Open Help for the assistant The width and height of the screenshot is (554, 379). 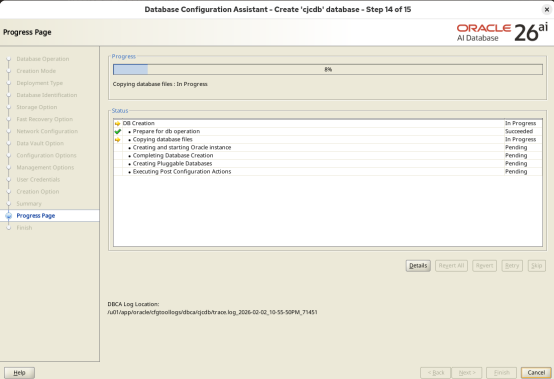(19, 373)
